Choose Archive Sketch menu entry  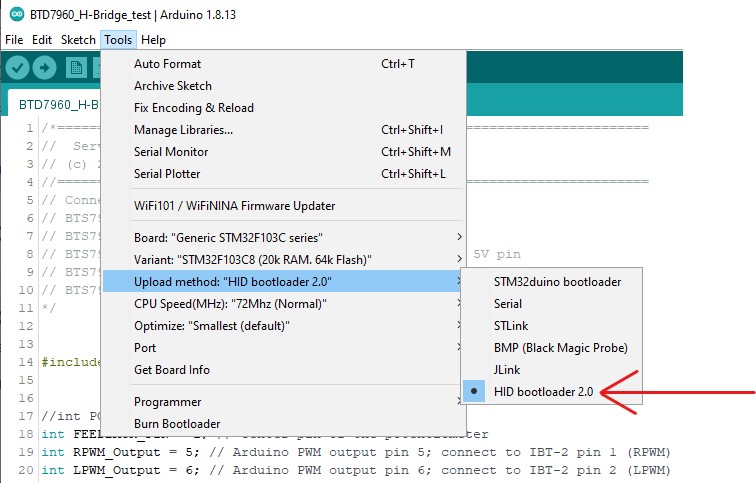[284, 86]
